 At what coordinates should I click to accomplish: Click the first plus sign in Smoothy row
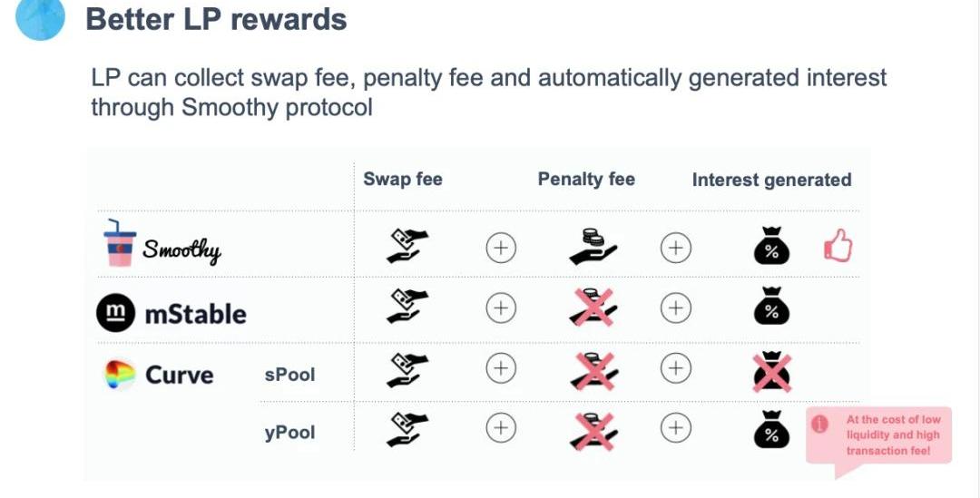pyautogui.click(x=501, y=248)
